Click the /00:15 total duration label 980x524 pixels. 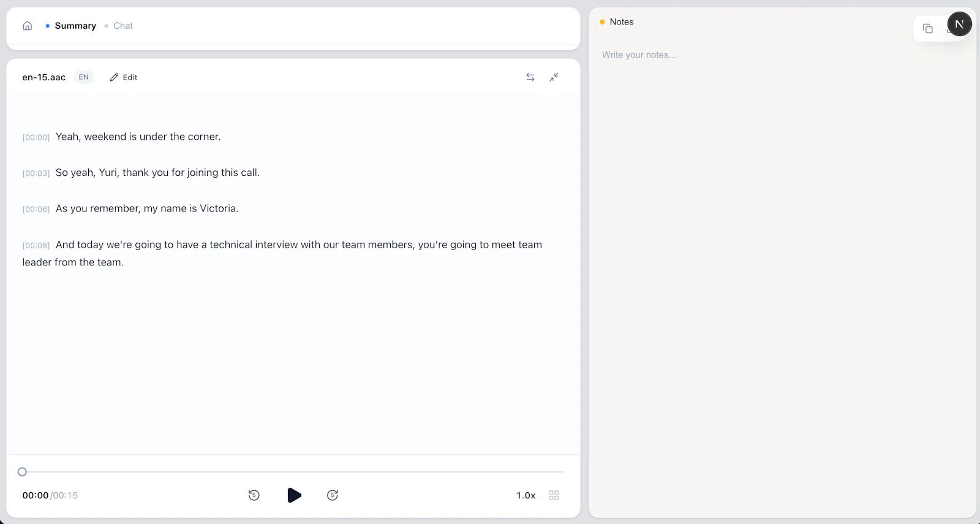pyautogui.click(x=64, y=495)
